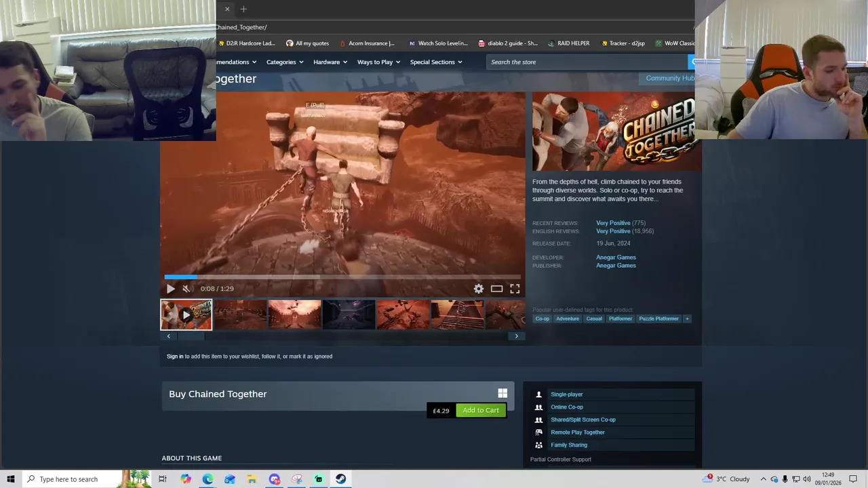Launch Microsoft Edge from the taskbar
This screenshot has height=488, width=868.
tap(208, 479)
